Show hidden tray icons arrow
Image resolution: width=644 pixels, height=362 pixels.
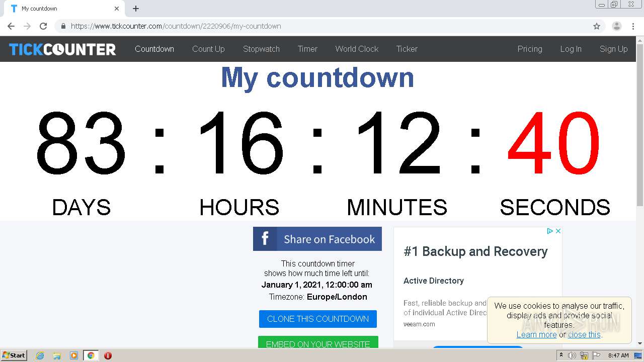(x=561, y=355)
